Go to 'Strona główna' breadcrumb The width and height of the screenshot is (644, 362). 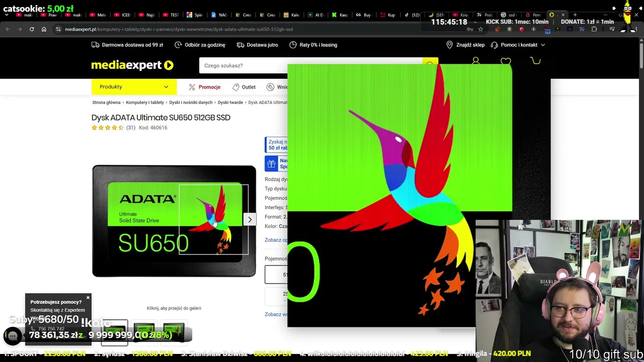106,103
